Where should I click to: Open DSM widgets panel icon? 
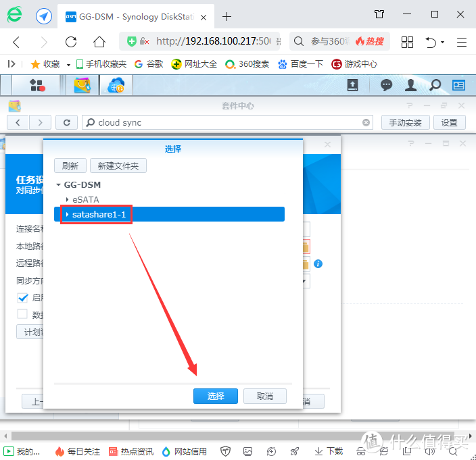(458, 85)
